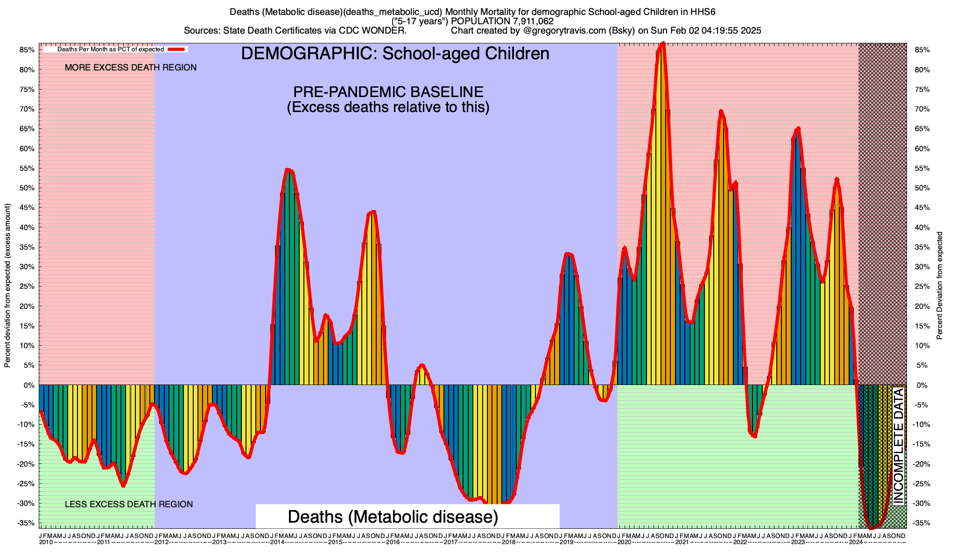The width and height of the screenshot is (956, 560).
Task: Click the 'Deaths Per Month as PCT of expected' legend label
Action: [x=110, y=49]
